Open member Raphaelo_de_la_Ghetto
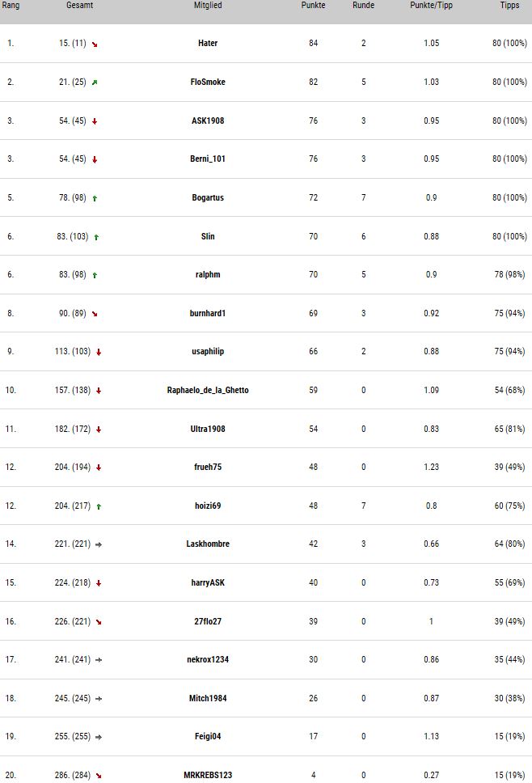Image resolution: width=532 pixels, height=783 pixels. (208, 390)
